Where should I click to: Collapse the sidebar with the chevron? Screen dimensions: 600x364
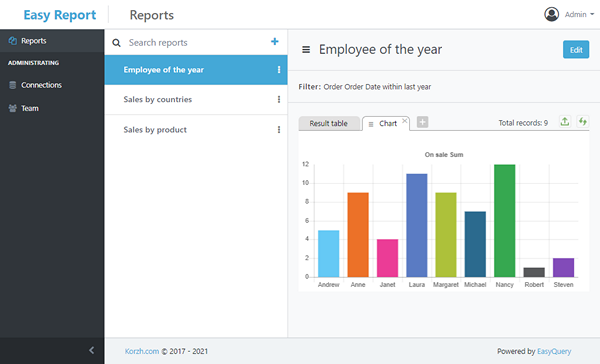click(x=91, y=350)
